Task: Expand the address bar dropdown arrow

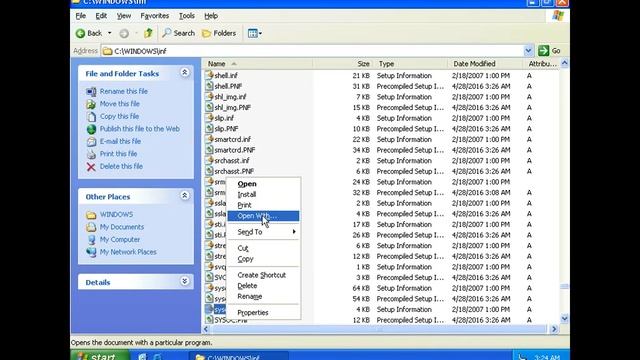Action: (x=528, y=51)
